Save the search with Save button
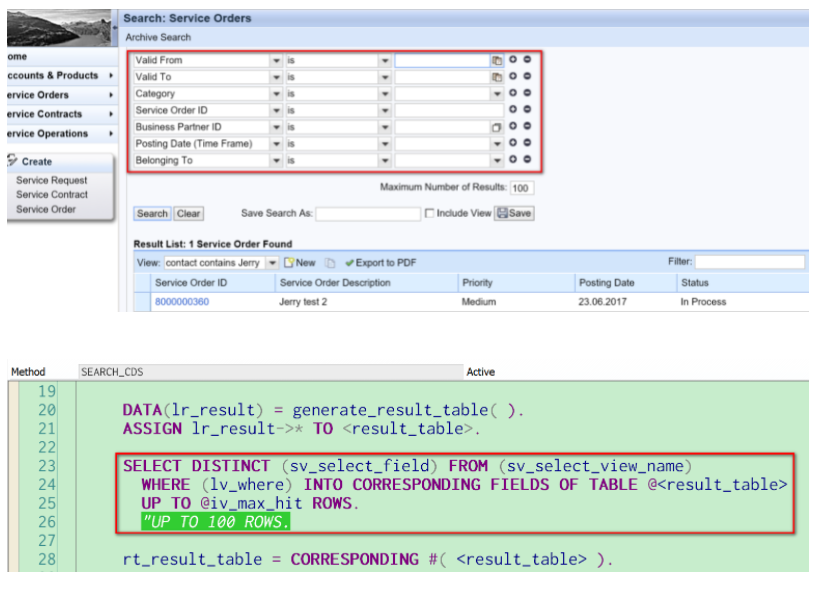This screenshot has height=593, width=818. click(x=514, y=213)
